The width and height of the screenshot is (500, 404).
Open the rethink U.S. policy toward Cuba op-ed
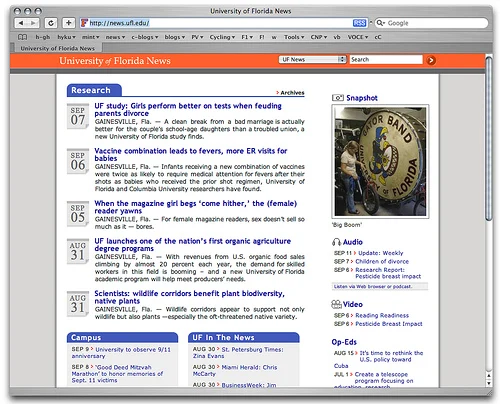379,359
